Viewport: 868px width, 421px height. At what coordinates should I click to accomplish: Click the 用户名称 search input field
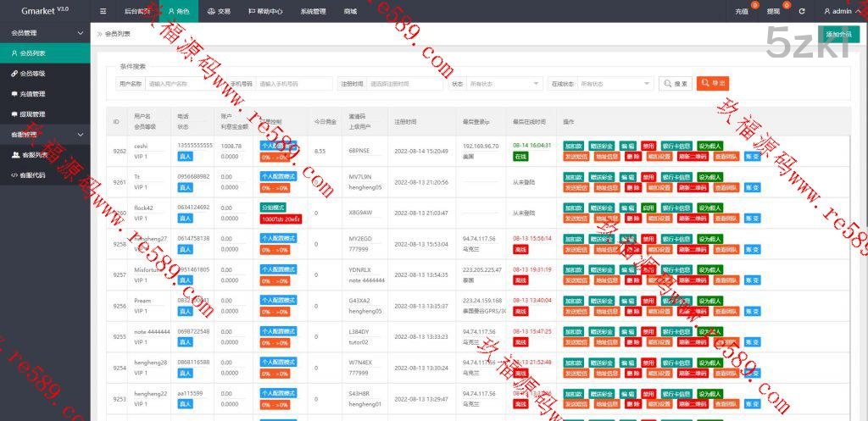pos(181,84)
